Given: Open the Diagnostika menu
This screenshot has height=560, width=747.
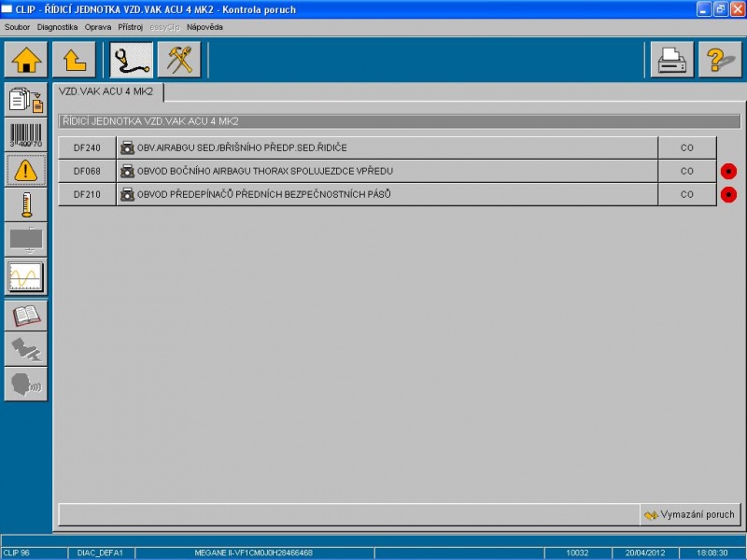Looking at the screenshot, I should click(x=57, y=27).
